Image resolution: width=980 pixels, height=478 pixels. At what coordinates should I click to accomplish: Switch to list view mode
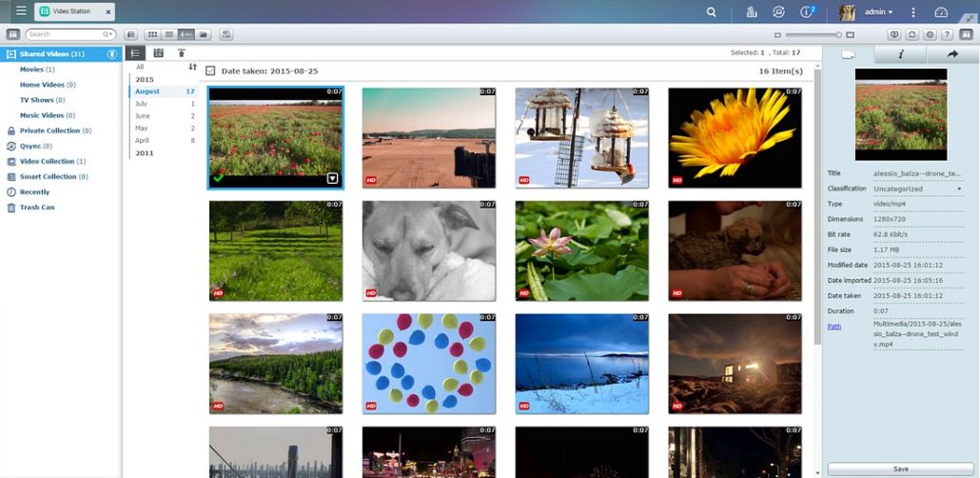(168, 34)
